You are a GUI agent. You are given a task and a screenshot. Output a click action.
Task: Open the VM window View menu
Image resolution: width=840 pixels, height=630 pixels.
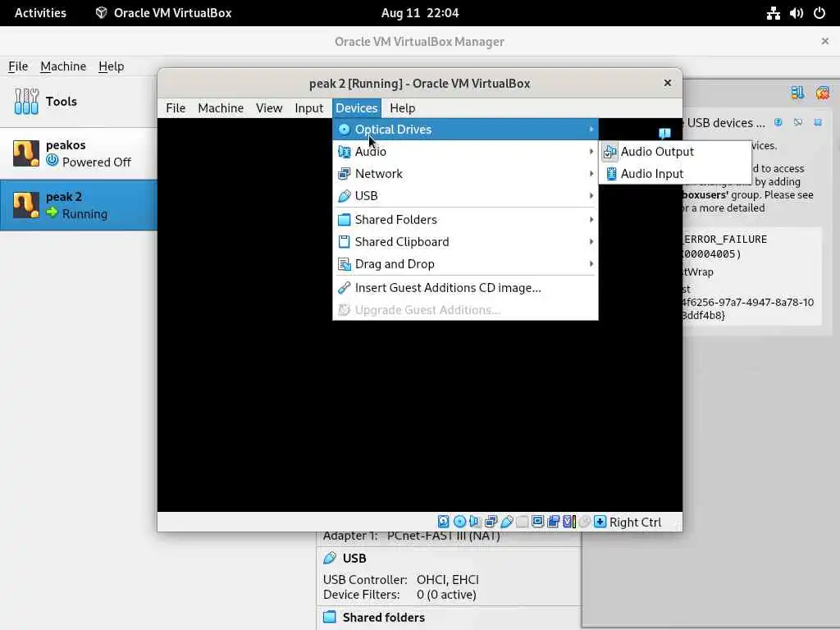(269, 108)
